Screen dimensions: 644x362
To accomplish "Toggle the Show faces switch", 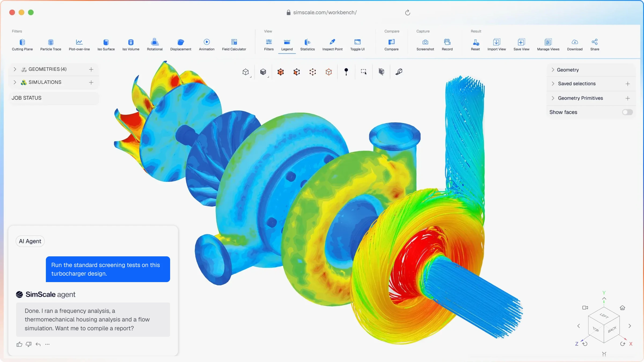I will (627, 112).
